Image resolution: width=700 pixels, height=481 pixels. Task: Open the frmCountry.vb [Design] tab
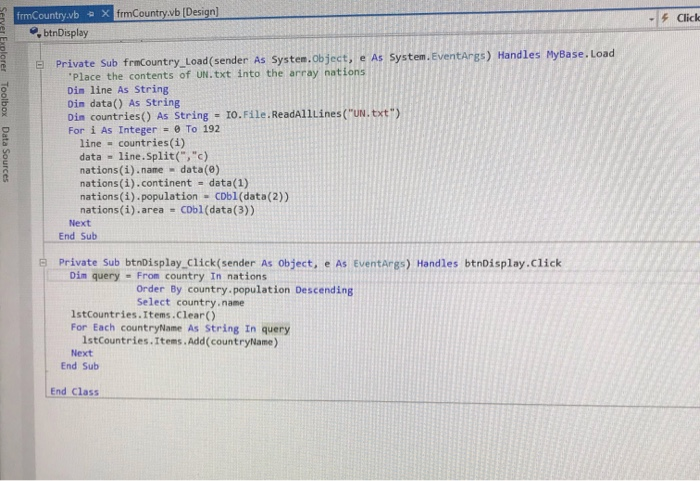point(167,13)
